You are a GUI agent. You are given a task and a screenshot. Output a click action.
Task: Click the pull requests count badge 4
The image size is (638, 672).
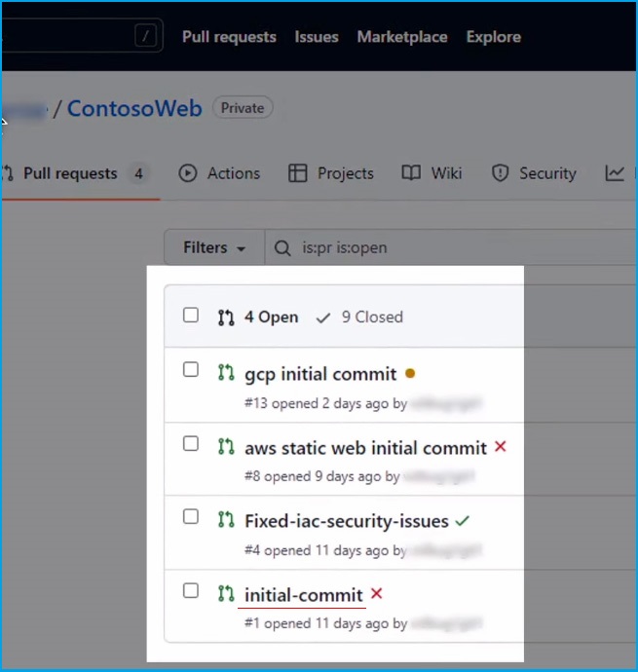138,174
